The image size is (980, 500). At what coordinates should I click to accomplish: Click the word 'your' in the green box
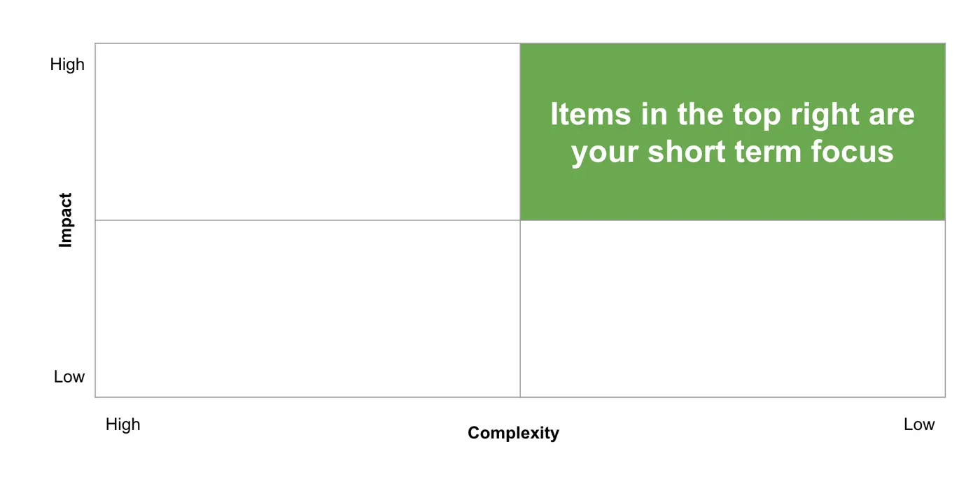coord(605,154)
